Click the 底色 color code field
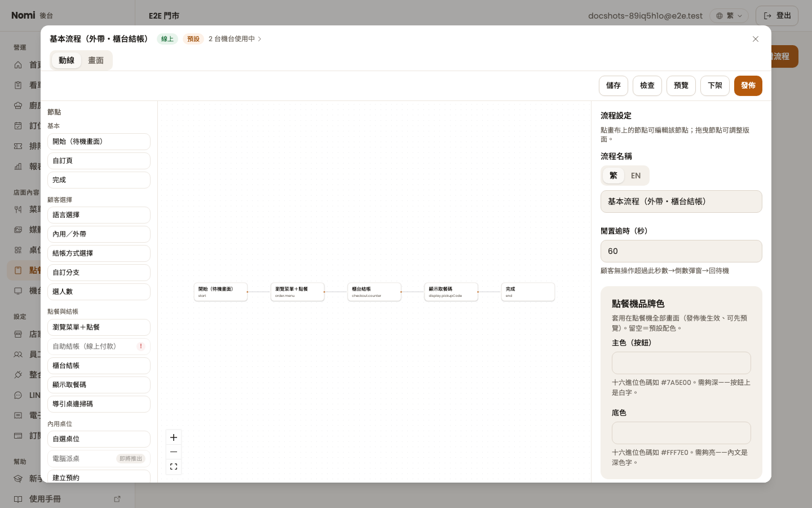This screenshot has width=812, height=508. tap(681, 433)
